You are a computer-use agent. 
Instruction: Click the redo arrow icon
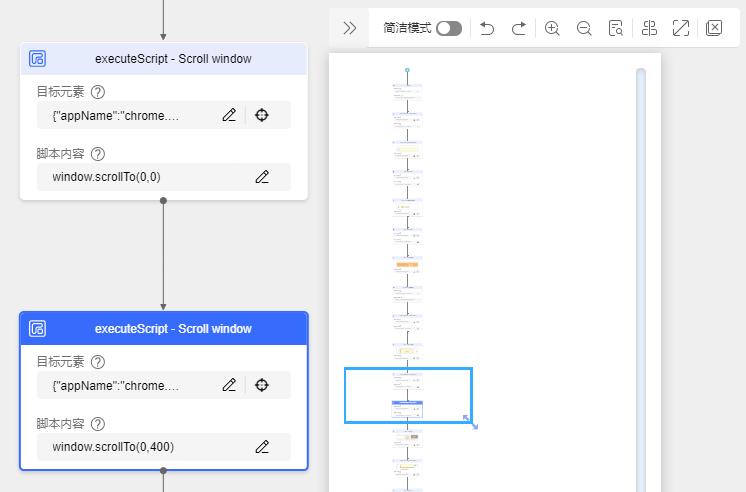coord(519,28)
